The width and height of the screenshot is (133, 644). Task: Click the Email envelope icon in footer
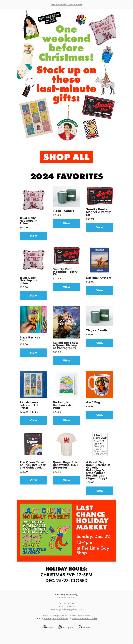click(44, 627)
